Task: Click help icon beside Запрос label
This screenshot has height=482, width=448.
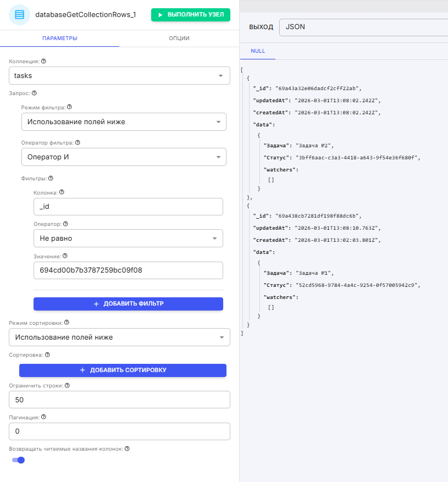Action: click(34, 93)
